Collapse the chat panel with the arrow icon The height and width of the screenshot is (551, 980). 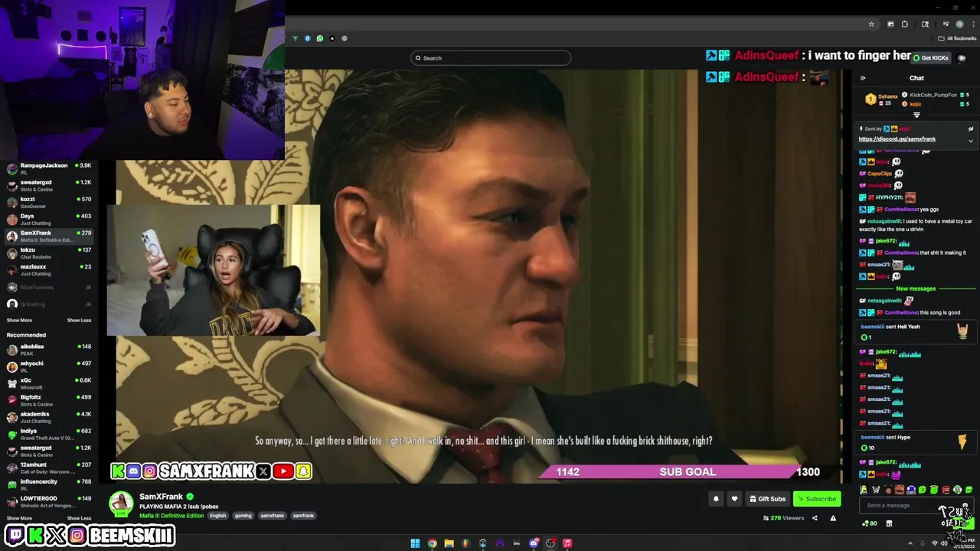click(x=863, y=78)
